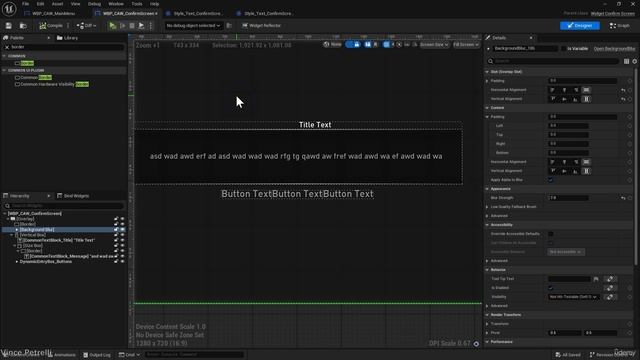The height and width of the screenshot is (360, 640).
Task: Open toolbar play options three-dot menu
Action: 151,26
